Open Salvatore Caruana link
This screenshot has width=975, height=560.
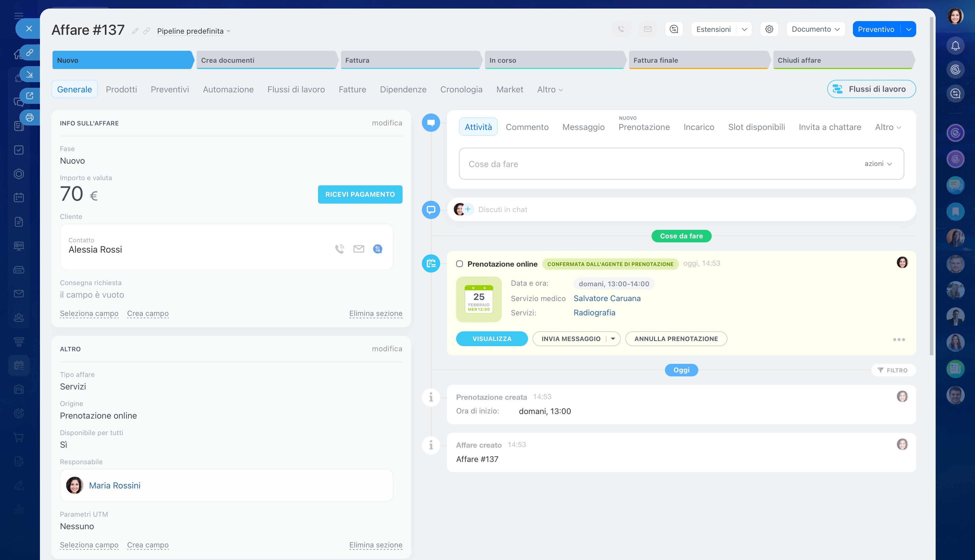coord(607,299)
